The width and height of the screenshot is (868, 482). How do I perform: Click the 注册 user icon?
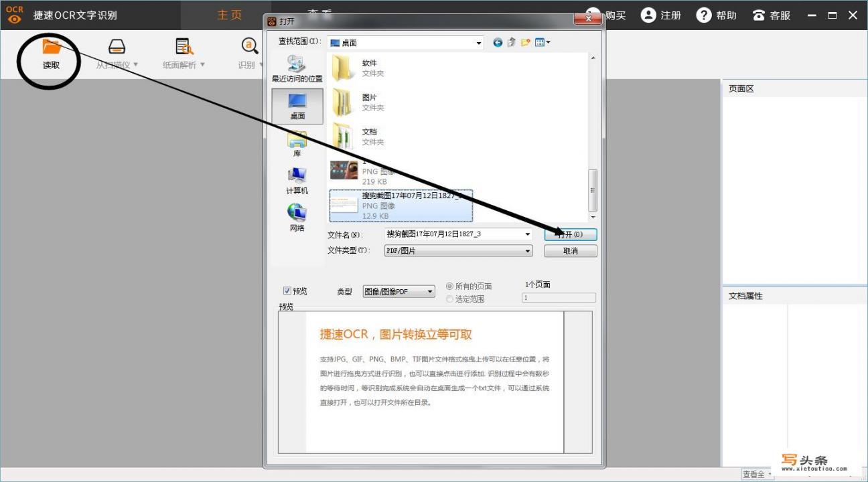[x=648, y=15]
